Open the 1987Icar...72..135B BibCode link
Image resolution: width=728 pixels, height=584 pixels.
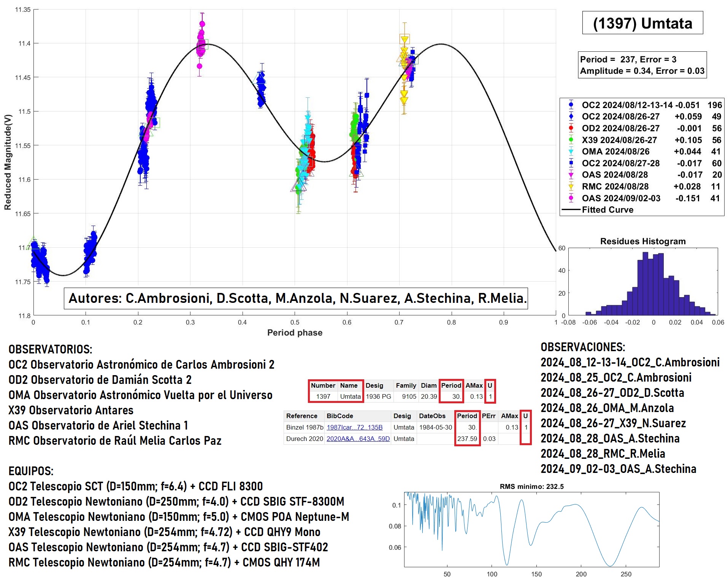pyautogui.click(x=354, y=427)
